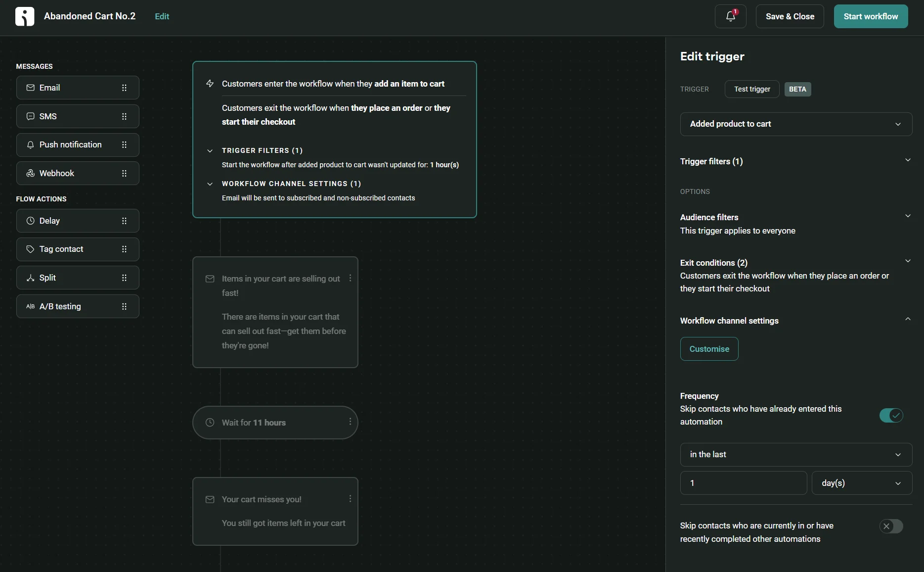Screen dimensions: 924x572
Task: Click the drag handle on Tag contact
Action: point(124,249)
